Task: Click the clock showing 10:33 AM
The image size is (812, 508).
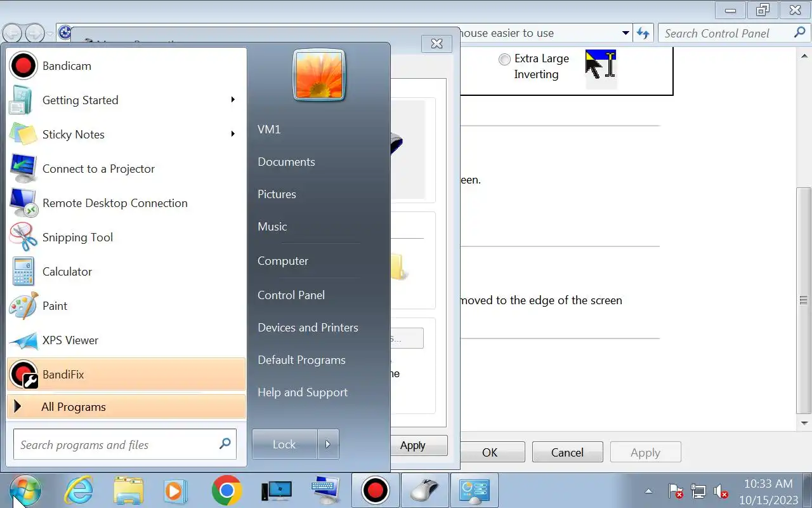Action: pos(768,484)
